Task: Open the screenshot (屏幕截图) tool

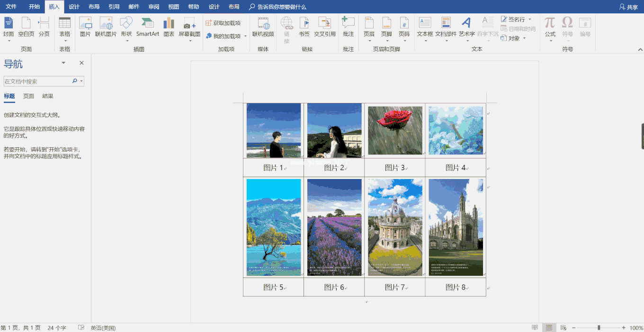Action: tap(189, 29)
